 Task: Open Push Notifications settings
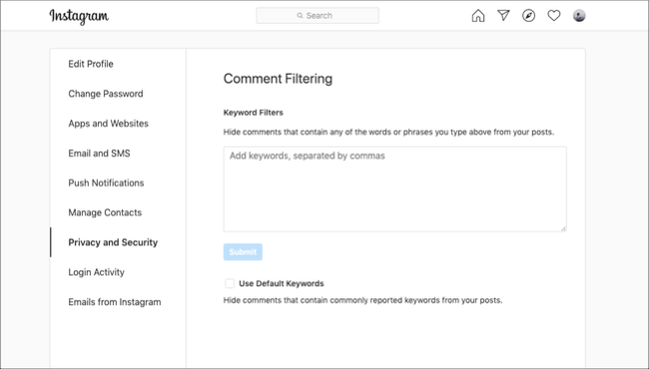click(x=106, y=183)
